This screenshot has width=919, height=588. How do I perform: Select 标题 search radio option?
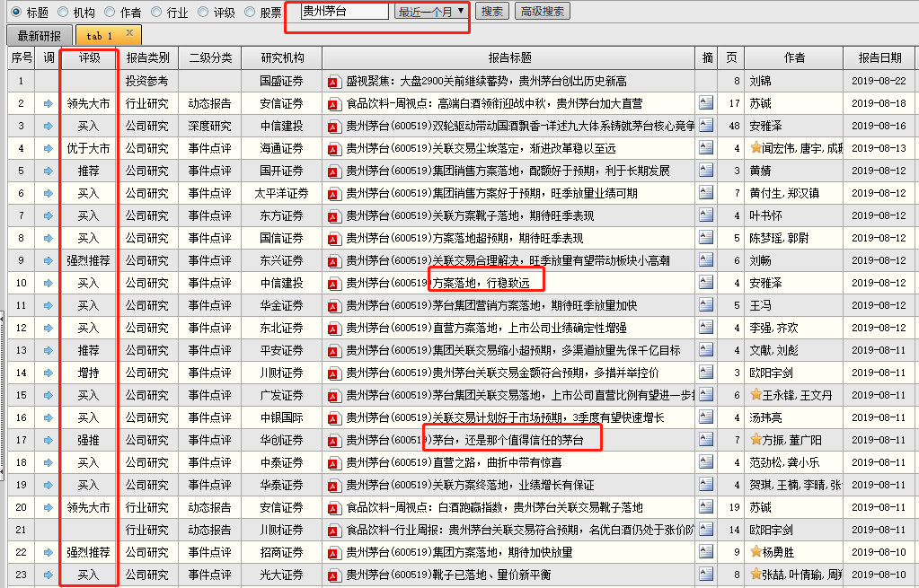(x=16, y=12)
